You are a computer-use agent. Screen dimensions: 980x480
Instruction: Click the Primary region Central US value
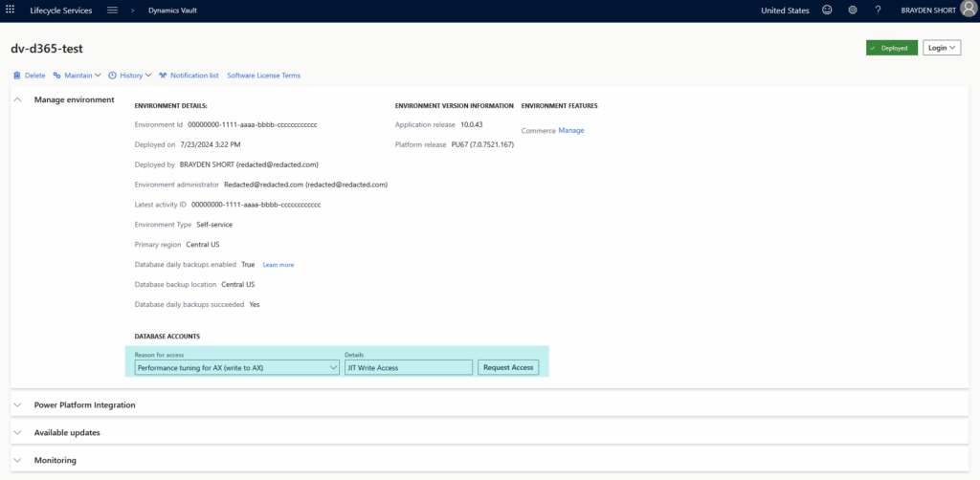point(203,245)
